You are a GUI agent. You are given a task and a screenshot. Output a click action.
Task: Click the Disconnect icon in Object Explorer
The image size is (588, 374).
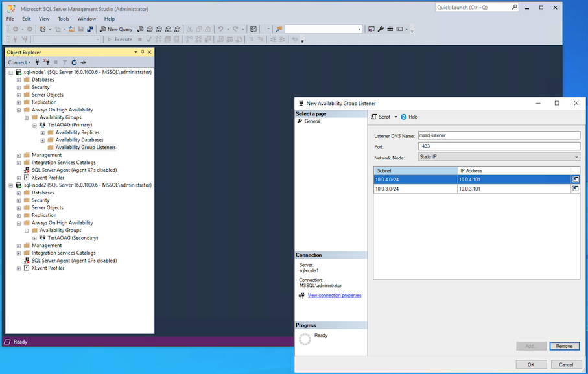pos(47,62)
